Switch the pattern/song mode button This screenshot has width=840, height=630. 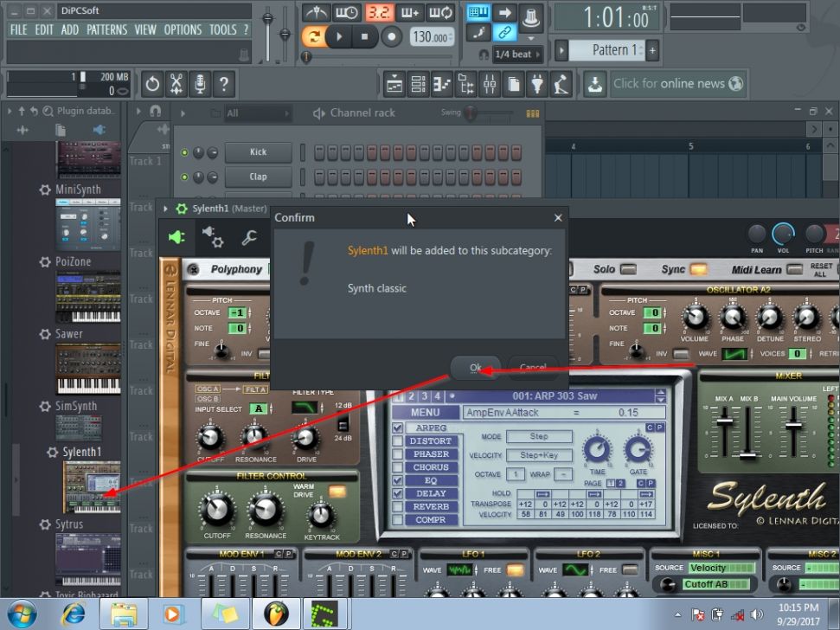313,37
